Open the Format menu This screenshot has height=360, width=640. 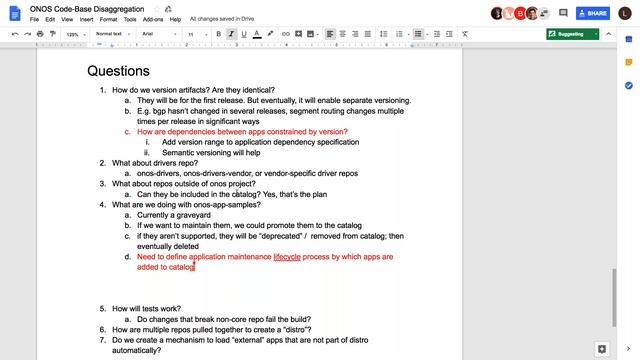tap(108, 19)
